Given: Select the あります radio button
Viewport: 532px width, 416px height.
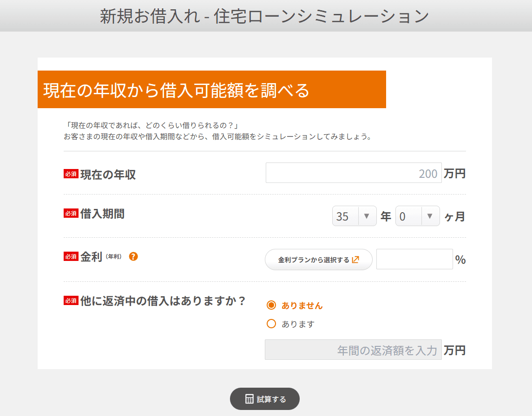Looking at the screenshot, I should point(271,324).
